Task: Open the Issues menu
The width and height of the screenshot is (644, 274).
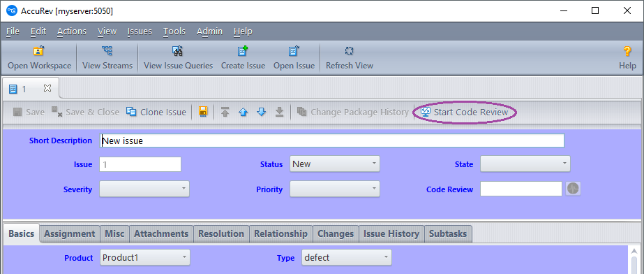Action: [x=140, y=31]
